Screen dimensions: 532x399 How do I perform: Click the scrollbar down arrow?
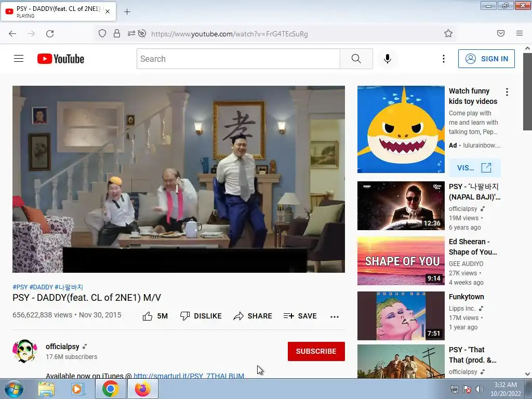[x=528, y=374]
